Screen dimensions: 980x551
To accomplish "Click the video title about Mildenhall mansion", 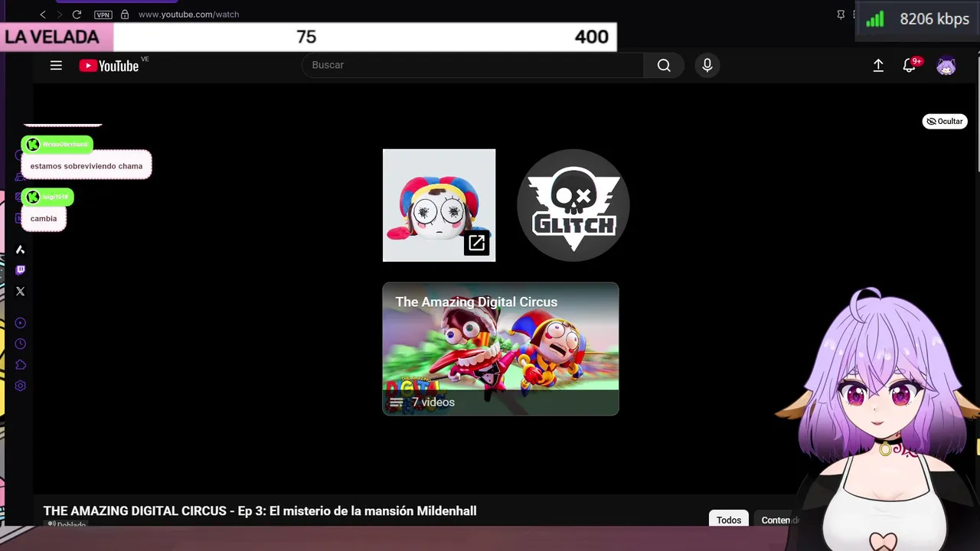I will click(260, 510).
